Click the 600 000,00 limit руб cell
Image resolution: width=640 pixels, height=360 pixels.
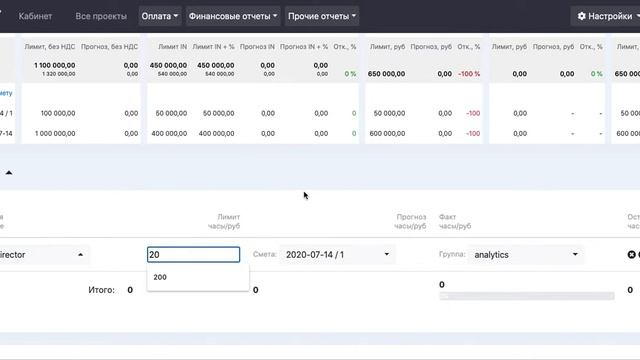[387, 133]
